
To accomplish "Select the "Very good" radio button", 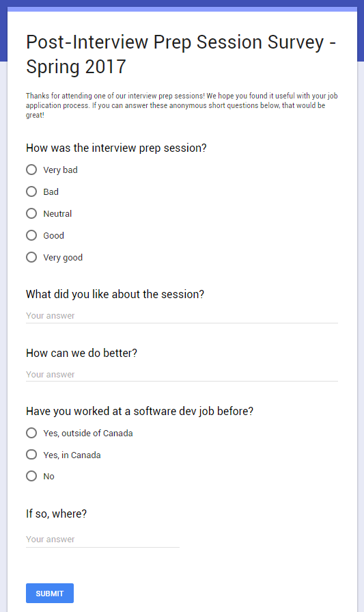I will (x=31, y=257).
